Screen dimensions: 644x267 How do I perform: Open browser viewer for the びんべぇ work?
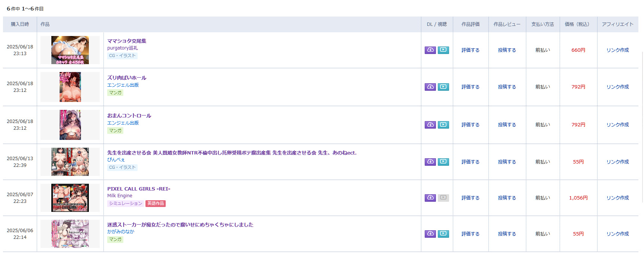point(443,162)
